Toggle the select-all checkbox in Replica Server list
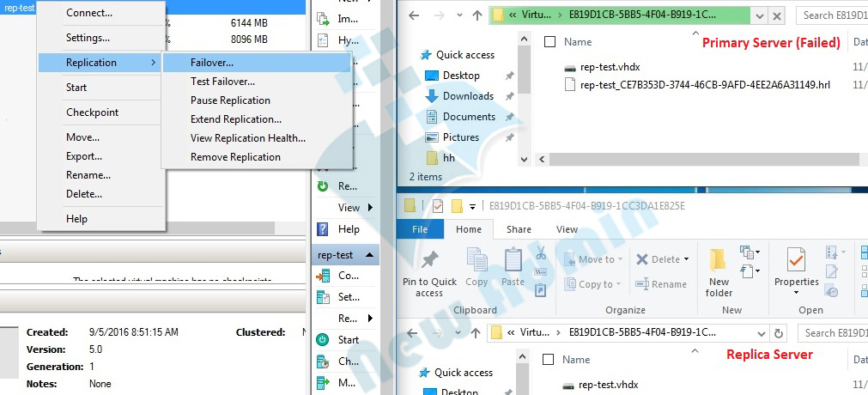868x395 pixels. point(550,360)
